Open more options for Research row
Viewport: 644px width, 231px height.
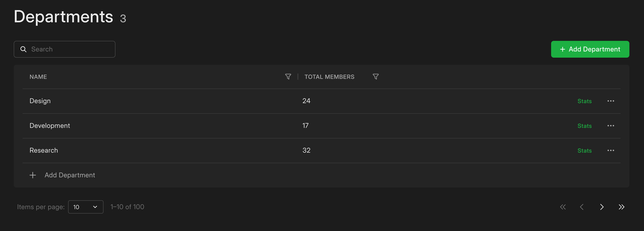click(x=611, y=150)
